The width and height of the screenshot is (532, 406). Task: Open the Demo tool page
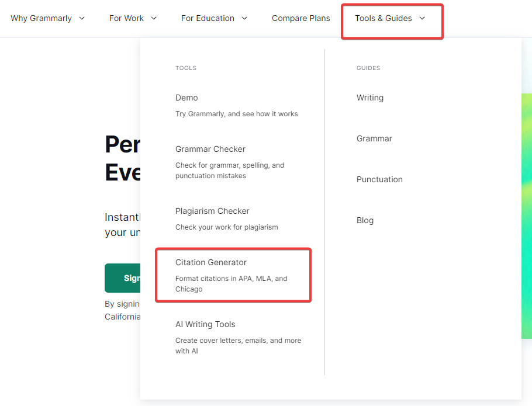(186, 98)
